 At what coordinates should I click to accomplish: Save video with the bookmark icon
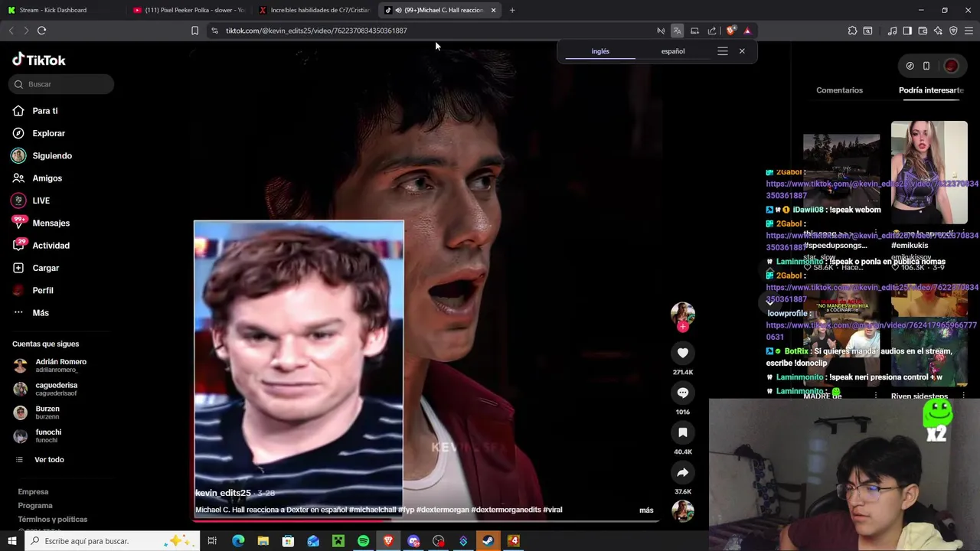[x=682, y=432]
